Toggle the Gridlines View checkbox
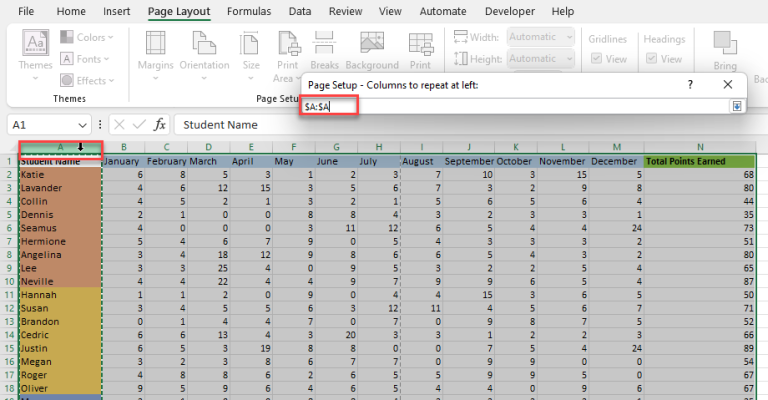Viewport: 768px width, 400px height. (x=594, y=59)
